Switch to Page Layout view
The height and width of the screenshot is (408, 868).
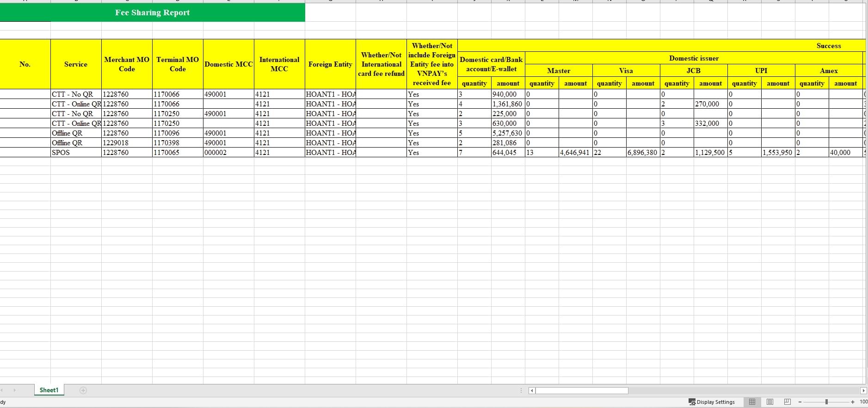click(770, 402)
